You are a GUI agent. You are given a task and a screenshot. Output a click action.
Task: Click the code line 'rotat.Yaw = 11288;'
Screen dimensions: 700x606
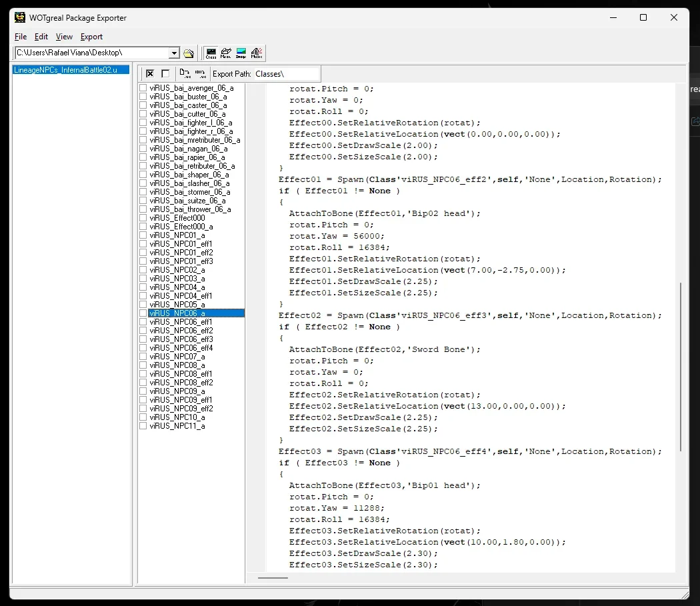point(337,508)
